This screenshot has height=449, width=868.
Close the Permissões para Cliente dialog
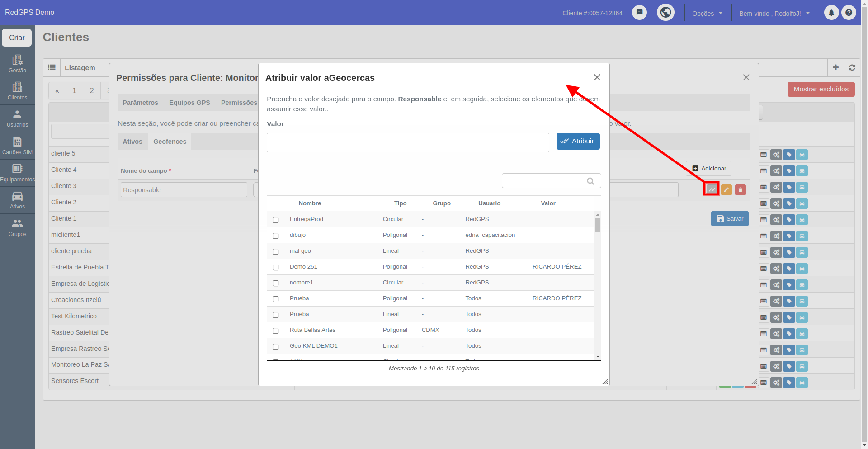pos(746,77)
